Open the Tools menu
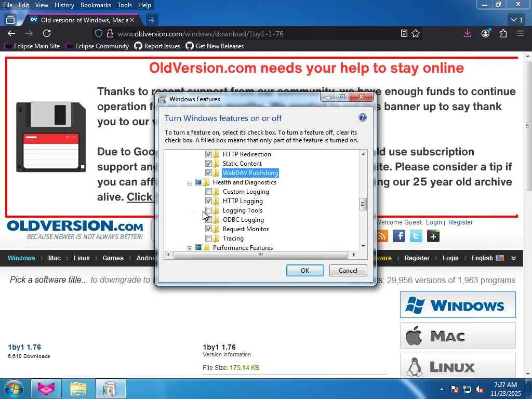Viewport: 532px width, 399px height. (125, 5)
